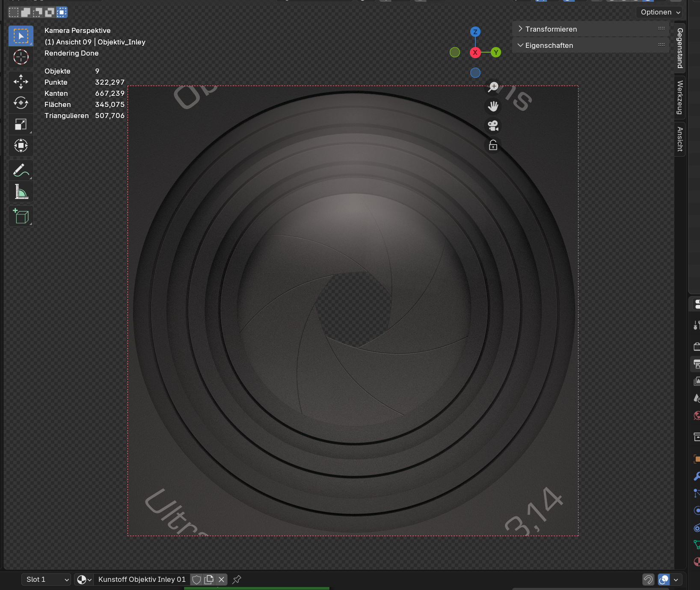Activate the Measure ruler tool
Viewport: 700px width, 590px height.
click(x=21, y=192)
